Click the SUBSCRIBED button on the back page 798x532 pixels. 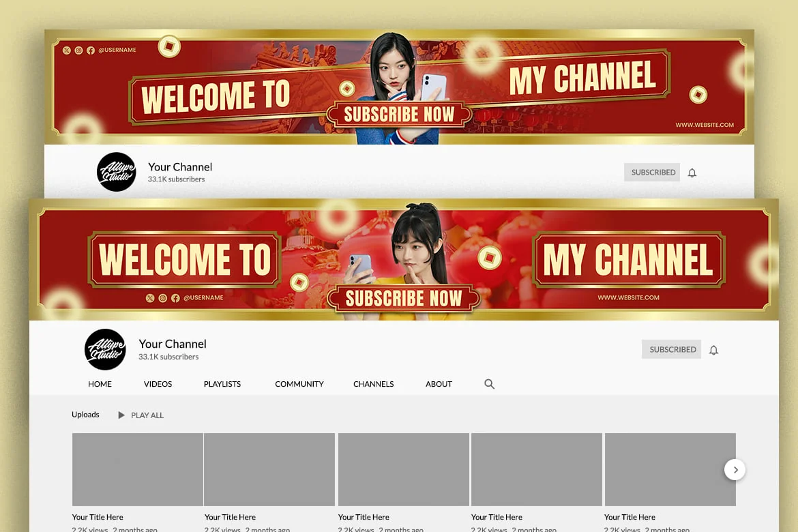(x=652, y=172)
